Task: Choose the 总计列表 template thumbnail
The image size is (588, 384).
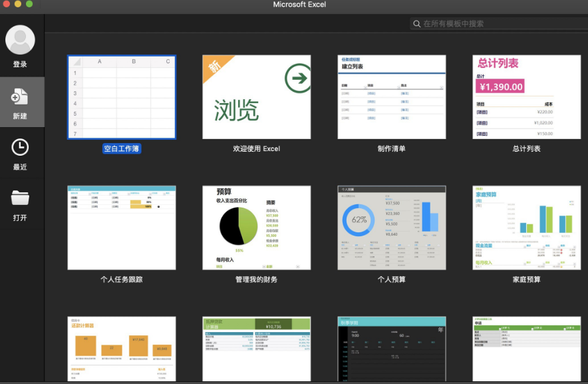Action: [526, 97]
